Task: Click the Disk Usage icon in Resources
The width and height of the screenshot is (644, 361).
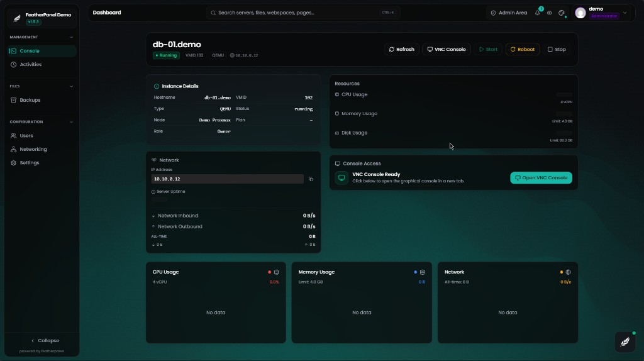Action: coord(337,133)
